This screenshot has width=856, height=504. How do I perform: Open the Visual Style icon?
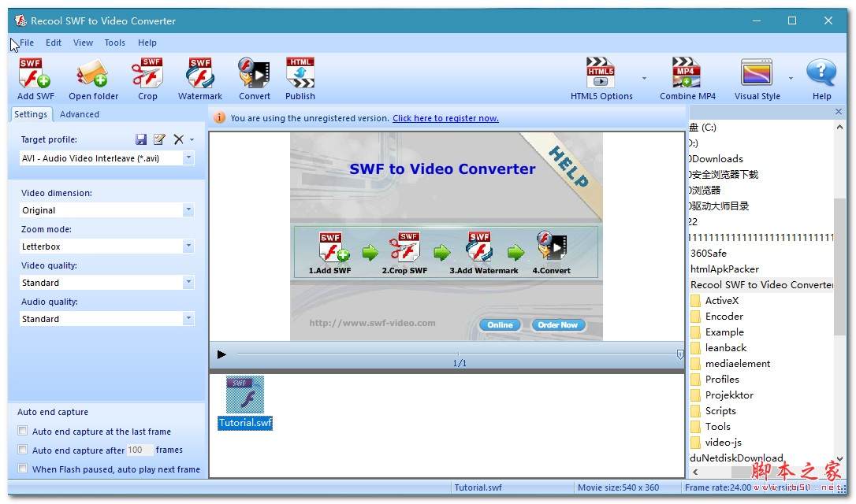pos(757,72)
